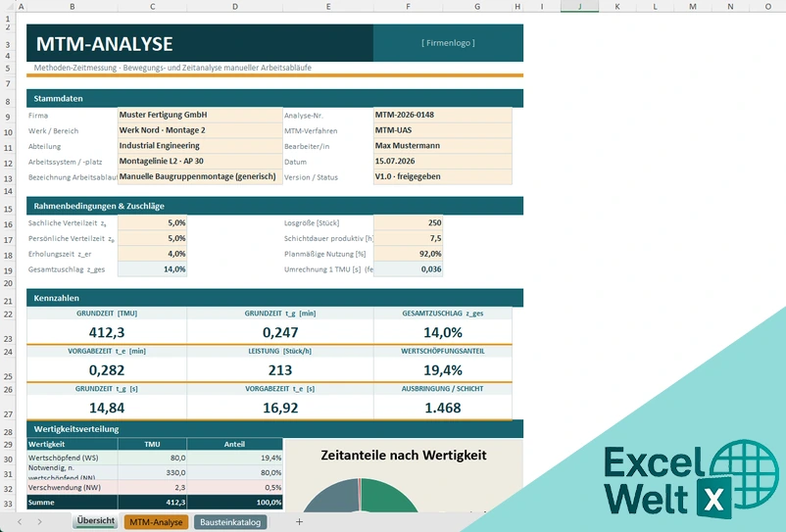
Task: Select the Kennzahlen section header
Action: (274, 298)
